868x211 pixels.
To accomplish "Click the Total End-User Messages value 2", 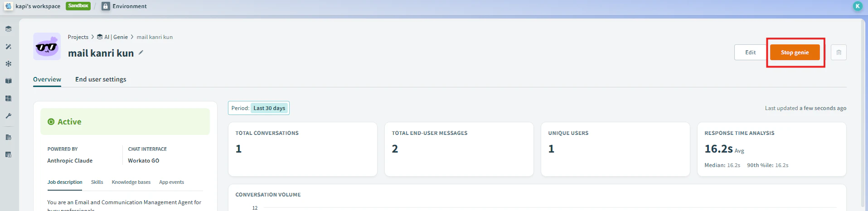I will [x=395, y=149].
